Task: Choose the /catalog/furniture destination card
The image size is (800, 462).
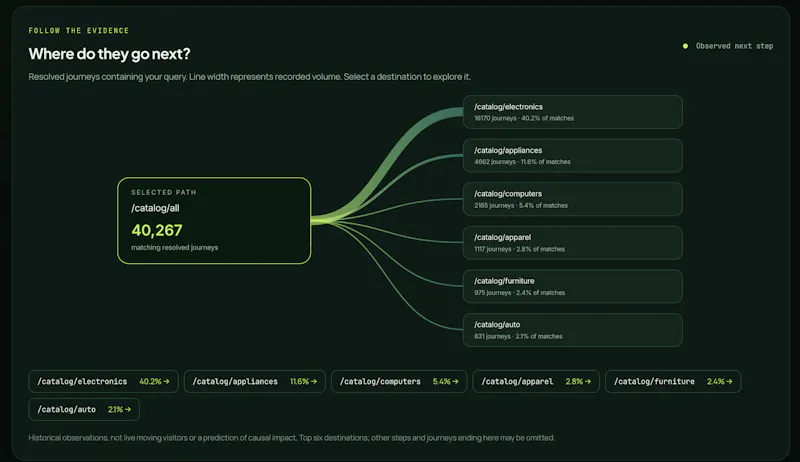Action: pyautogui.click(x=572, y=286)
